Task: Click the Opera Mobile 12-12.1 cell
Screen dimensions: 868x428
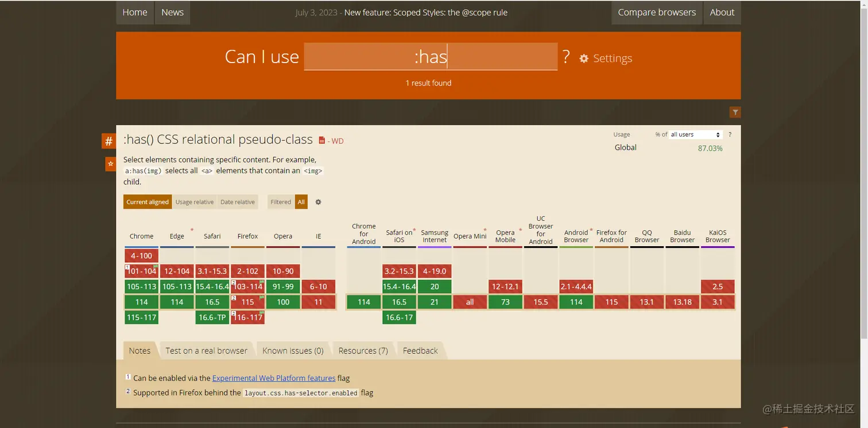Action: coord(505,286)
